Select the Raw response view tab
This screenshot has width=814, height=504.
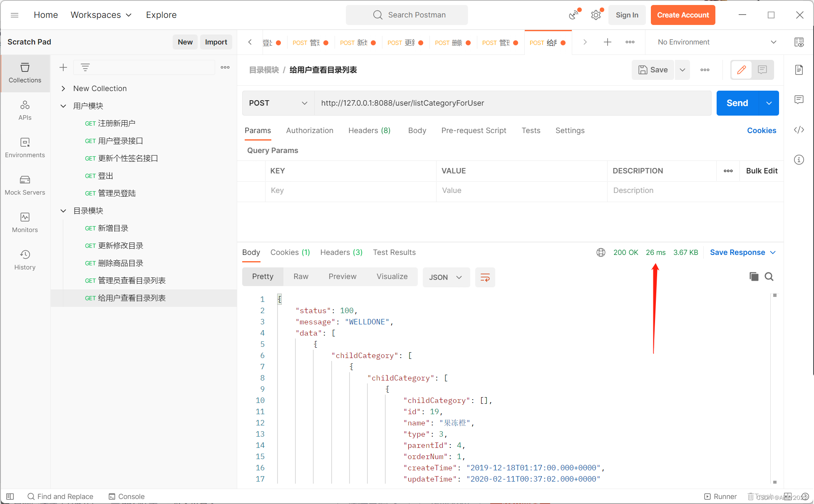click(300, 277)
